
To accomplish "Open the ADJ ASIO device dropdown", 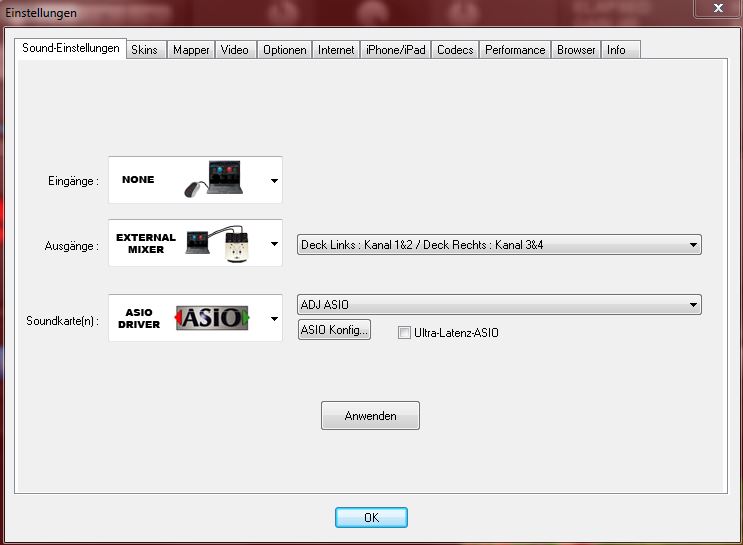I will point(499,305).
